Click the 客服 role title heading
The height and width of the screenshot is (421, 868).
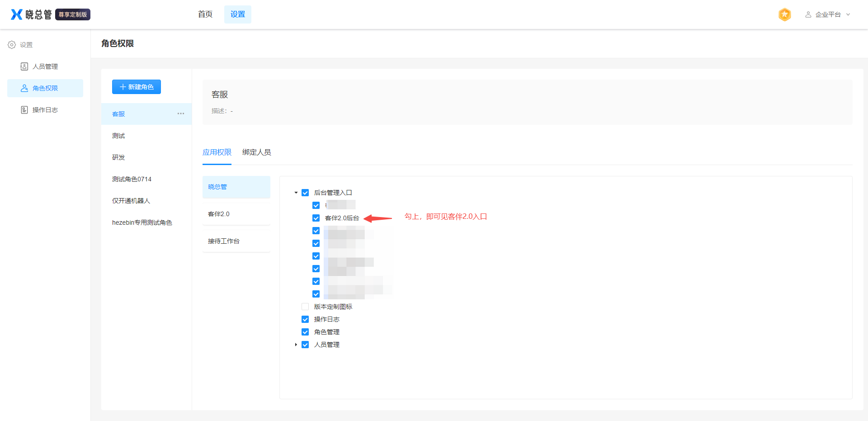pos(220,95)
